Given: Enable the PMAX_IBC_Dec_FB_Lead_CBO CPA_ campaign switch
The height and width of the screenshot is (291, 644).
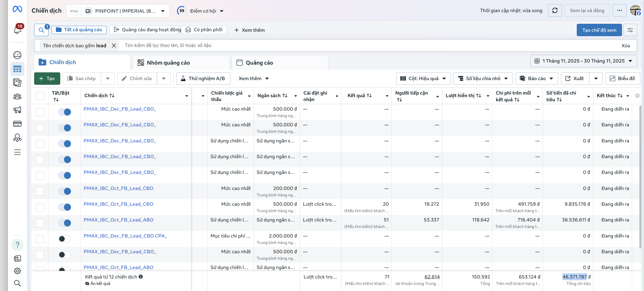Looking at the screenshot, I should (x=64, y=239).
